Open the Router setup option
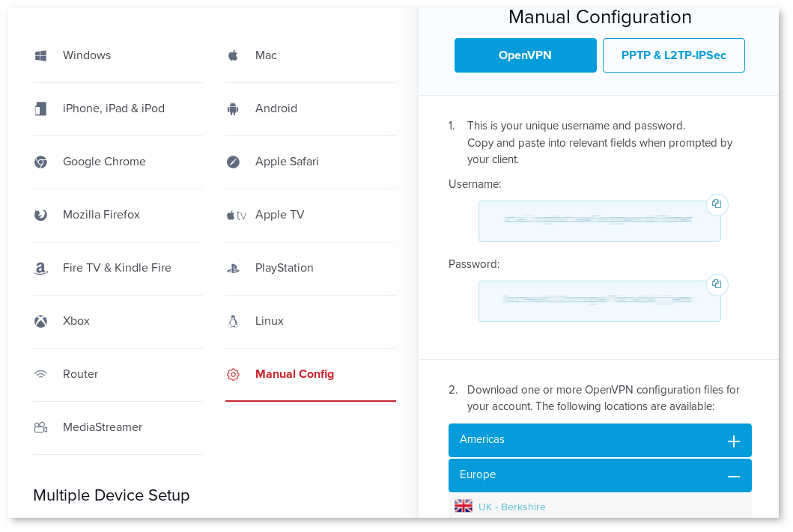Viewport: 793px width, 532px height. pos(80,374)
